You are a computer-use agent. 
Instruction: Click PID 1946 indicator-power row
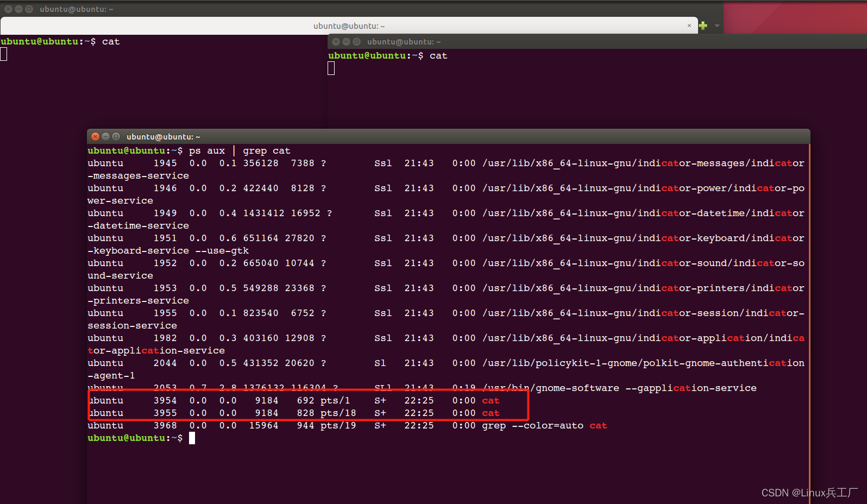pyautogui.click(x=165, y=188)
